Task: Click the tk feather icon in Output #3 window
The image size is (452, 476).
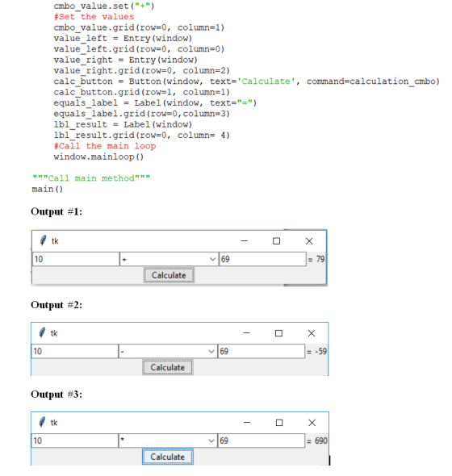Action: 42,422
